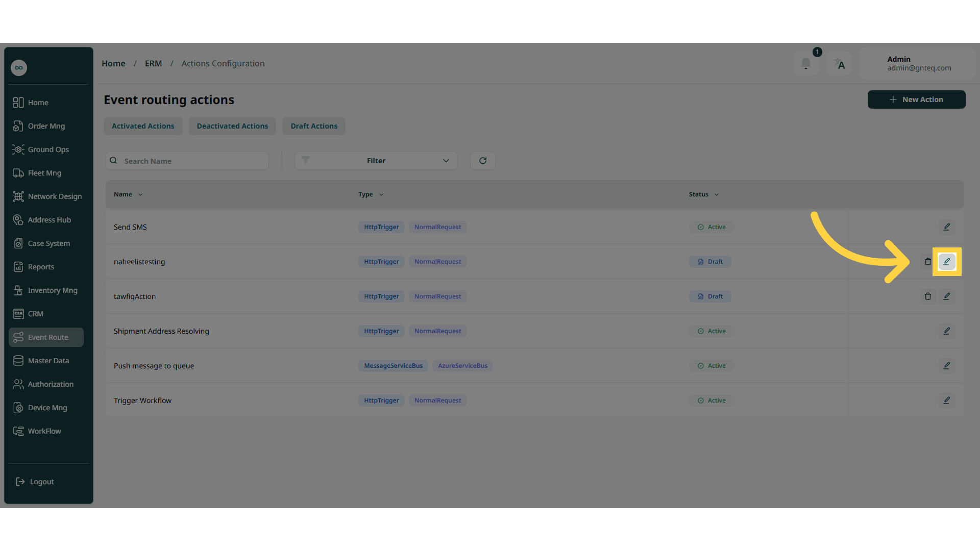Viewport: 980px width, 551px height.
Task: Open the Filter dropdown
Action: (x=376, y=161)
